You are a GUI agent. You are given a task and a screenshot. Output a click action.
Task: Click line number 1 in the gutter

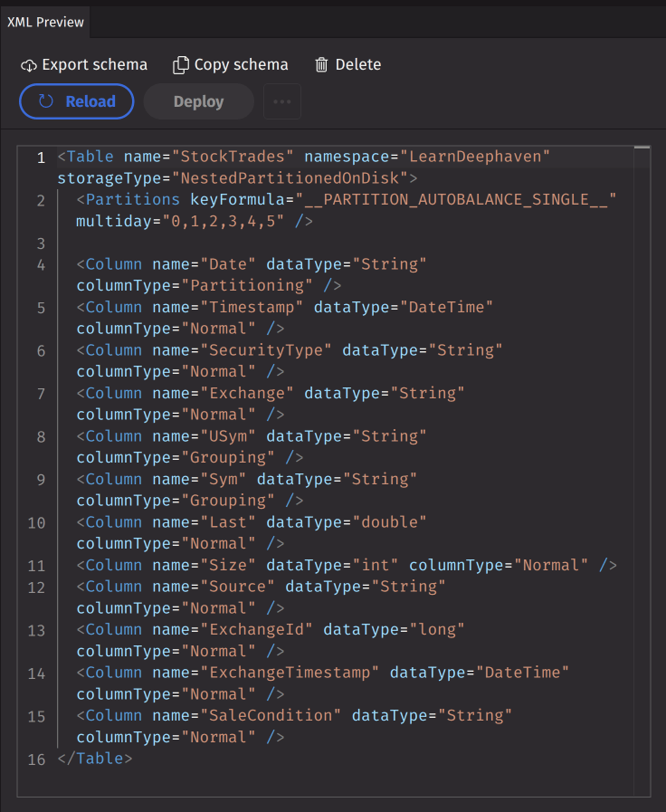[x=41, y=158]
